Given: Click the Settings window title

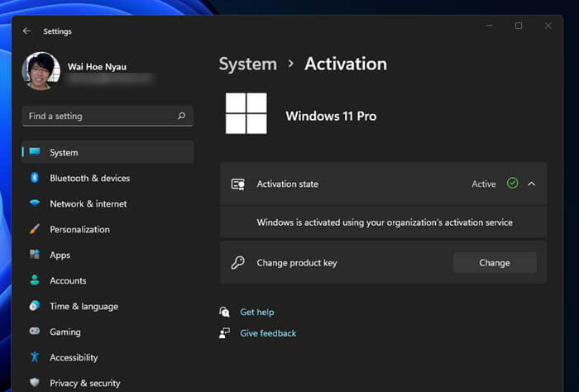Looking at the screenshot, I should pyautogui.click(x=57, y=31).
